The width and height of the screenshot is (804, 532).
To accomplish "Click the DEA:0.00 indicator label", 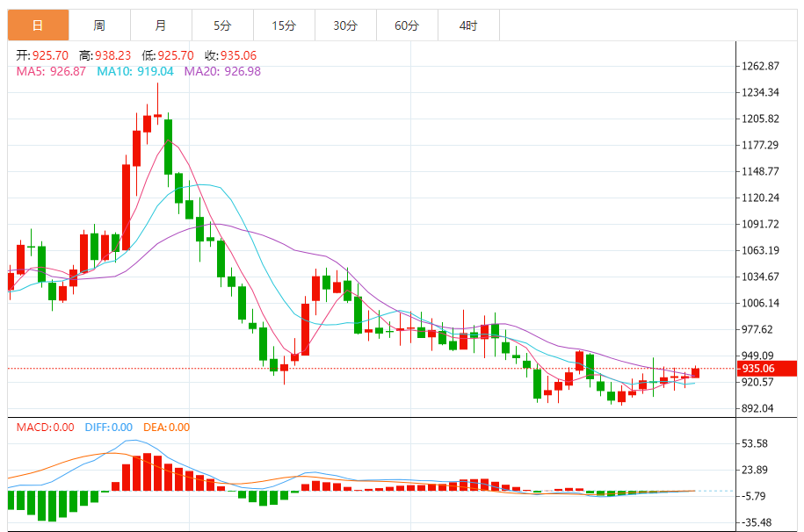I will coord(167,427).
